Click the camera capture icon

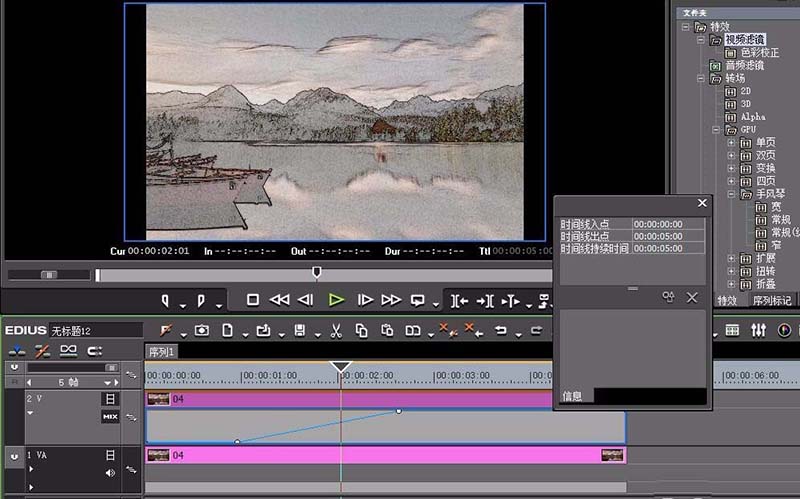click(x=202, y=331)
